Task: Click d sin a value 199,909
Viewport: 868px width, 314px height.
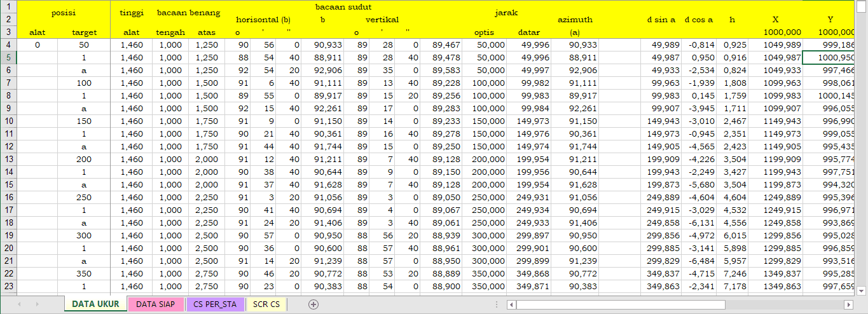Action: pyautogui.click(x=661, y=158)
